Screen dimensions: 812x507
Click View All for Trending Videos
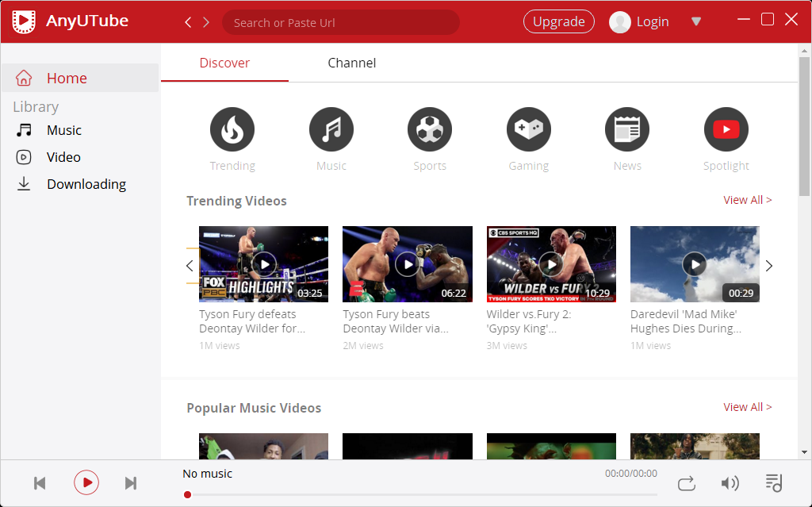point(747,200)
